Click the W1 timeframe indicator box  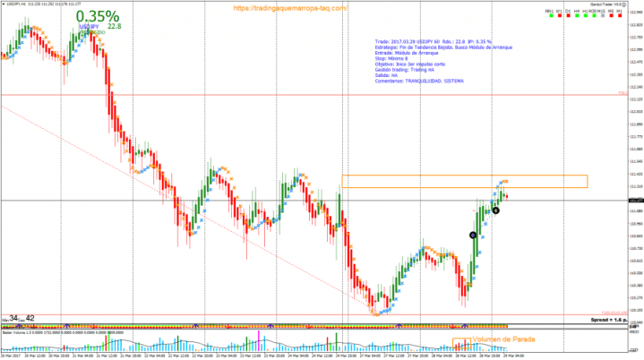click(x=558, y=15)
